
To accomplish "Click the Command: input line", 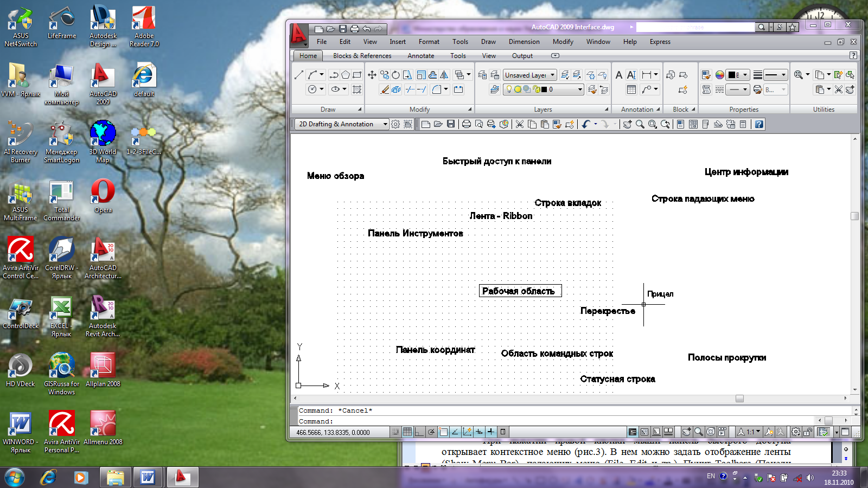I will [x=556, y=421].
